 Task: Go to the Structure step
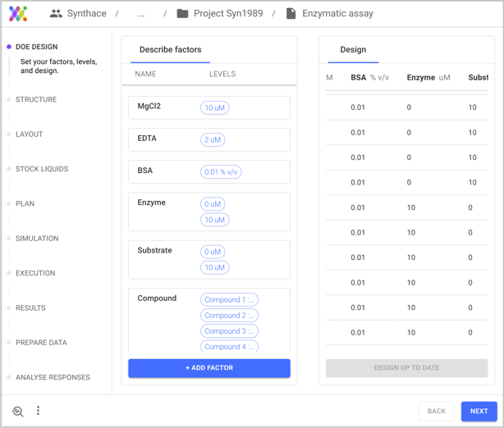pos(36,100)
